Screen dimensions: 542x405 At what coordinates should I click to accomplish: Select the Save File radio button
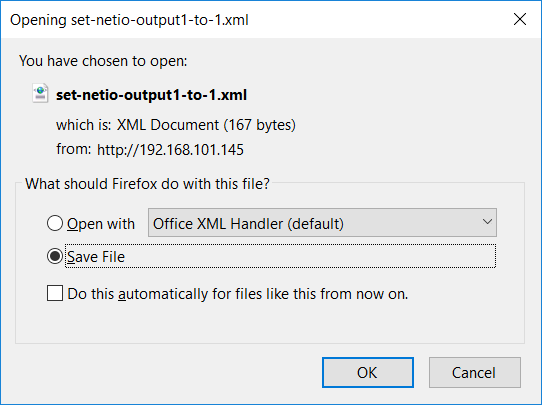coord(55,256)
